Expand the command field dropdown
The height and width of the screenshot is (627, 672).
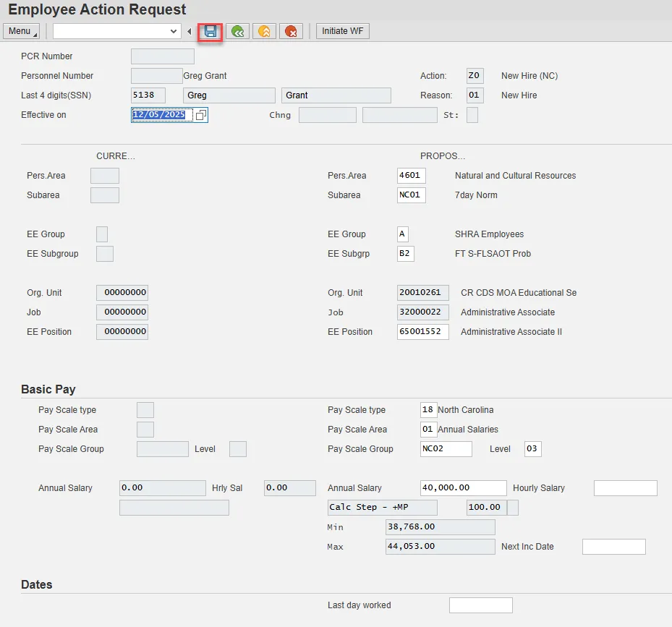click(174, 31)
